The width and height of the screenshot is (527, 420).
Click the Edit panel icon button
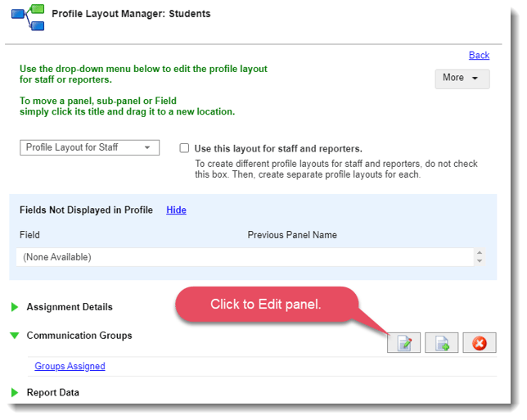click(403, 343)
